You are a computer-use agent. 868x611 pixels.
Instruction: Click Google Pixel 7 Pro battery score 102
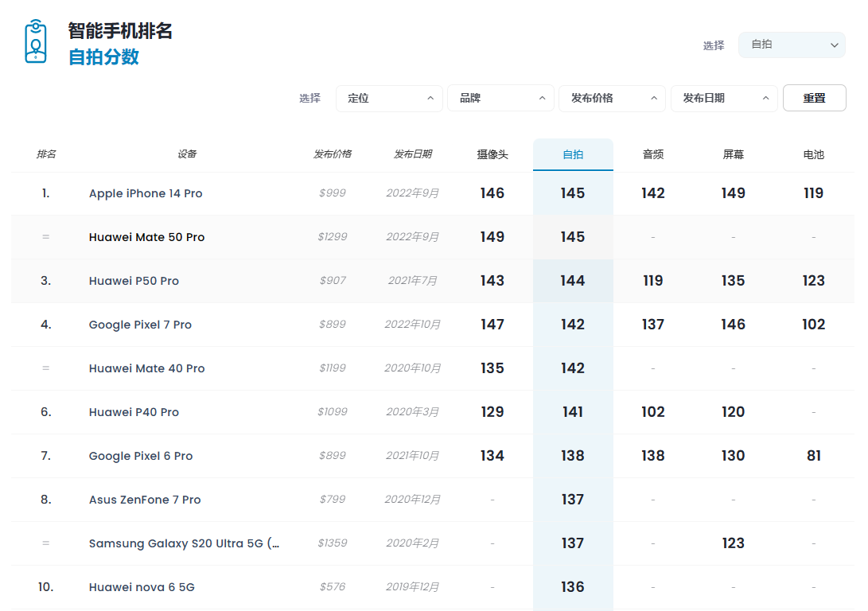click(x=814, y=325)
